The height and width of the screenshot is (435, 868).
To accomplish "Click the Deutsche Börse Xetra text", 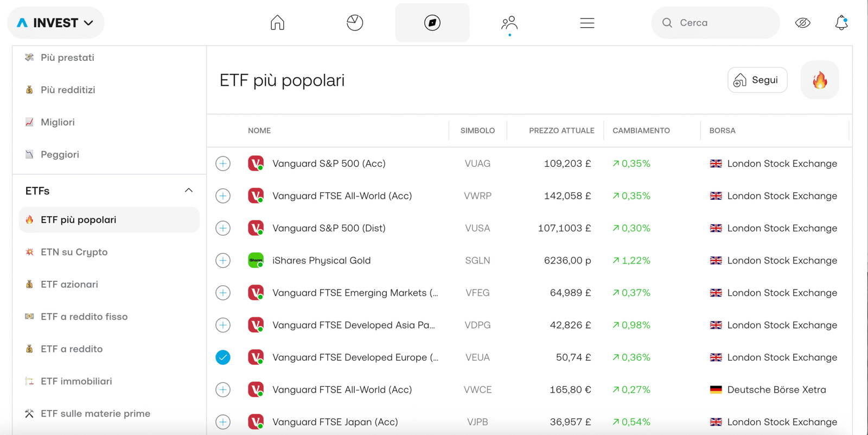I will point(776,390).
